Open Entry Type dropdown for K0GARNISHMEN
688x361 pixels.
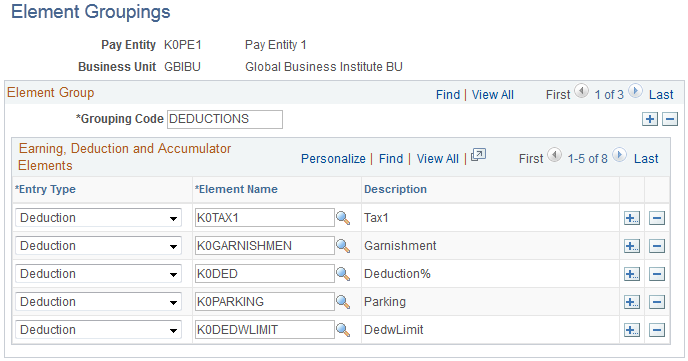pyautogui.click(x=98, y=246)
